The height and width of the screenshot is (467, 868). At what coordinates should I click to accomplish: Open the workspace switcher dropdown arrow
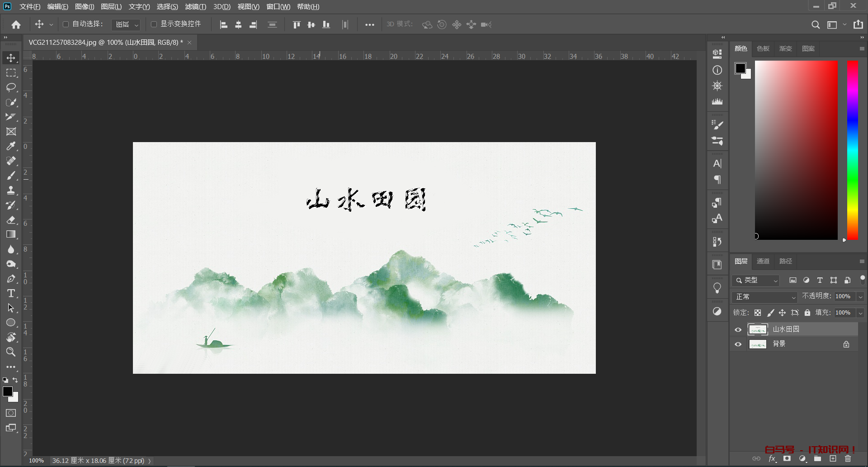click(x=844, y=25)
